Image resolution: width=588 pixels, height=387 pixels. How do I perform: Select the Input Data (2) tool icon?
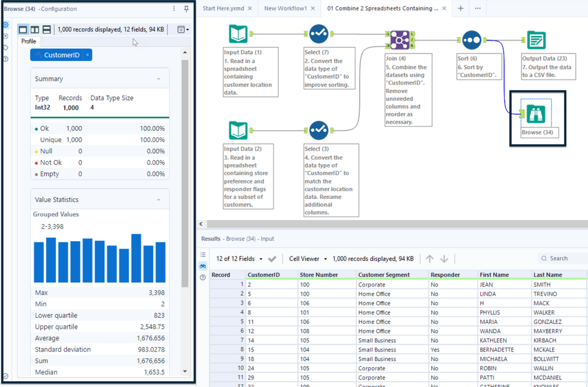coord(238,130)
